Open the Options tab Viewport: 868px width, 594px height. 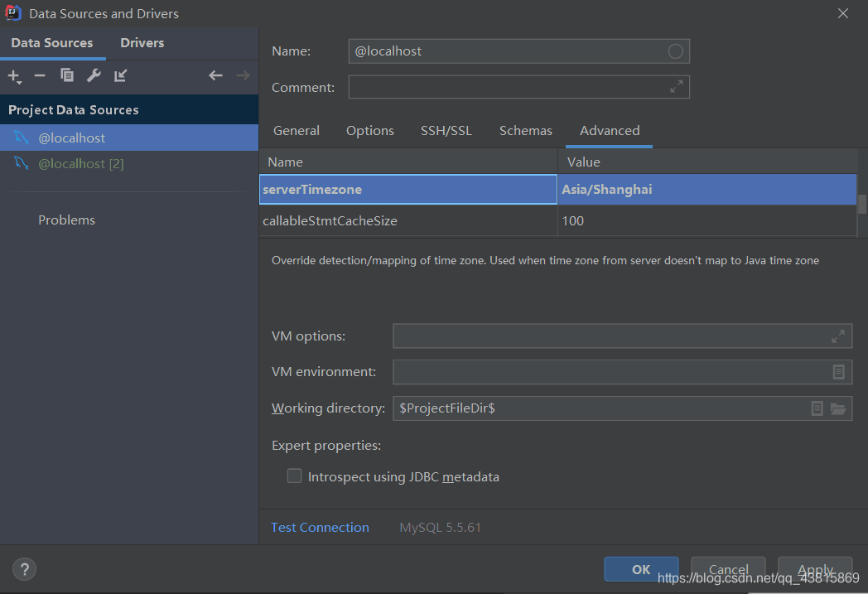[x=369, y=131]
